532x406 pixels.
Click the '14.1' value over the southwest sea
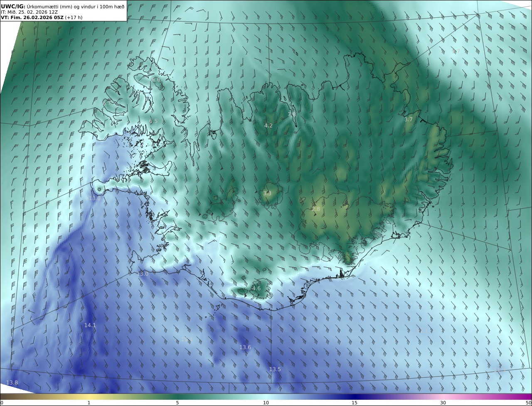click(90, 325)
